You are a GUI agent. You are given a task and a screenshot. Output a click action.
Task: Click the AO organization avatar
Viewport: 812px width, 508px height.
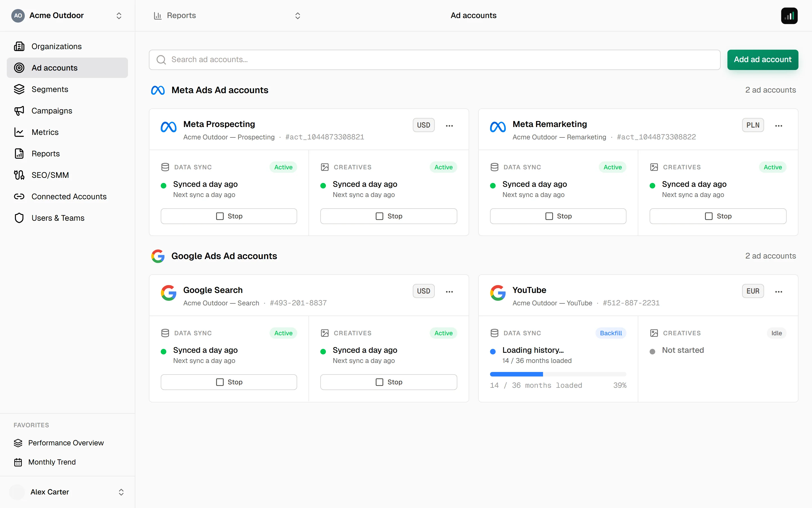click(x=18, y=16)
